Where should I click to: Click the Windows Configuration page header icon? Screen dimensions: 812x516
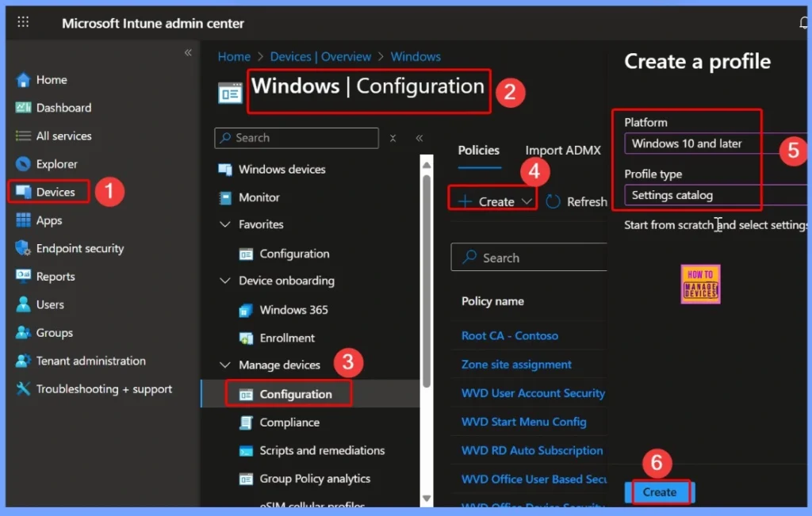pos(230,94)
